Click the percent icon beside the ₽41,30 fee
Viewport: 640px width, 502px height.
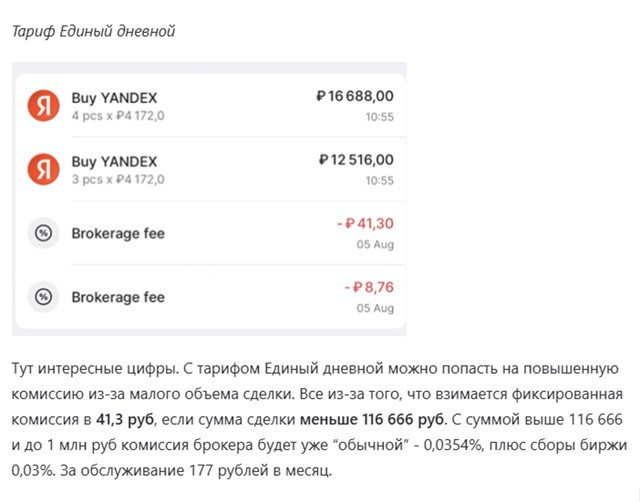pos(43,233)
